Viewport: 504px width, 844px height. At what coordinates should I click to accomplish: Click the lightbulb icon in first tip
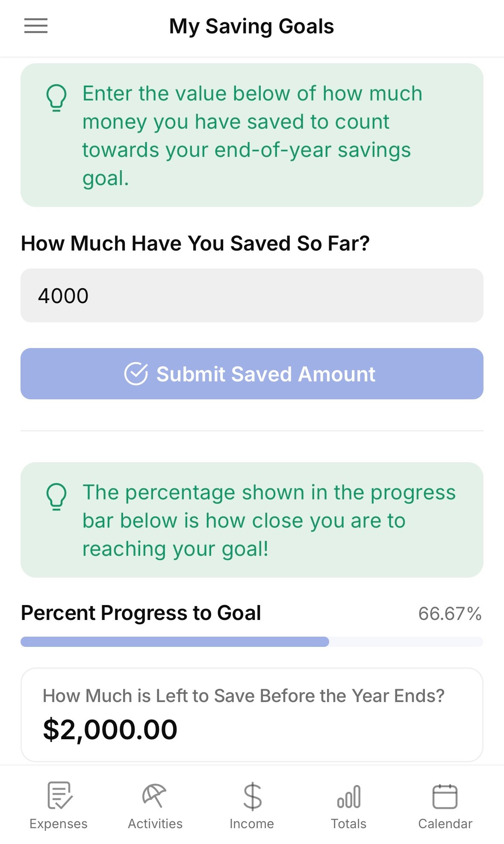click(56, 98)
